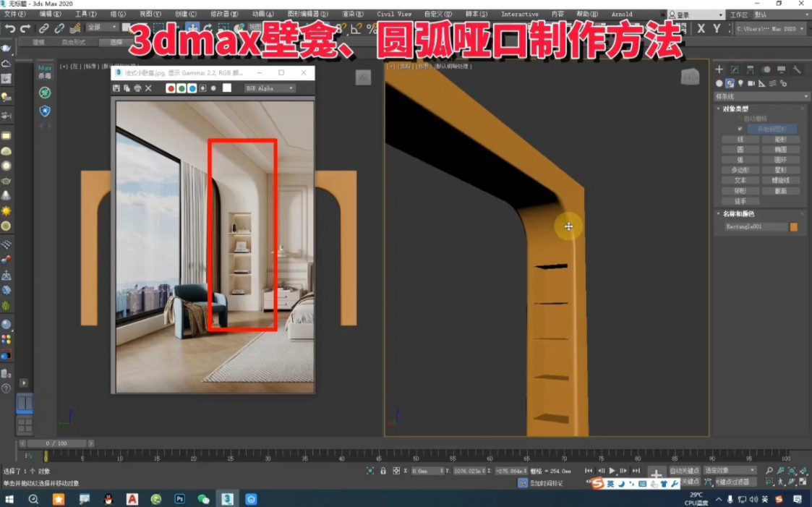
Task: Activate the Select and Rotate icon
Action: (x=207, y=27)
